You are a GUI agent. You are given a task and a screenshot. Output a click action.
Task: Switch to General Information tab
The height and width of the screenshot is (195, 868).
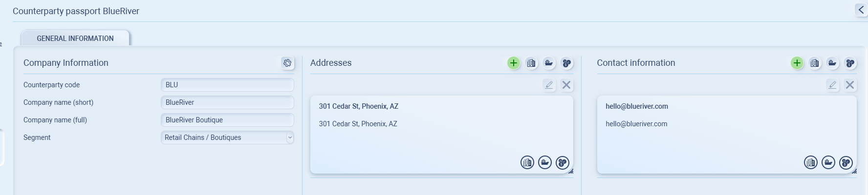coord(75,39)
